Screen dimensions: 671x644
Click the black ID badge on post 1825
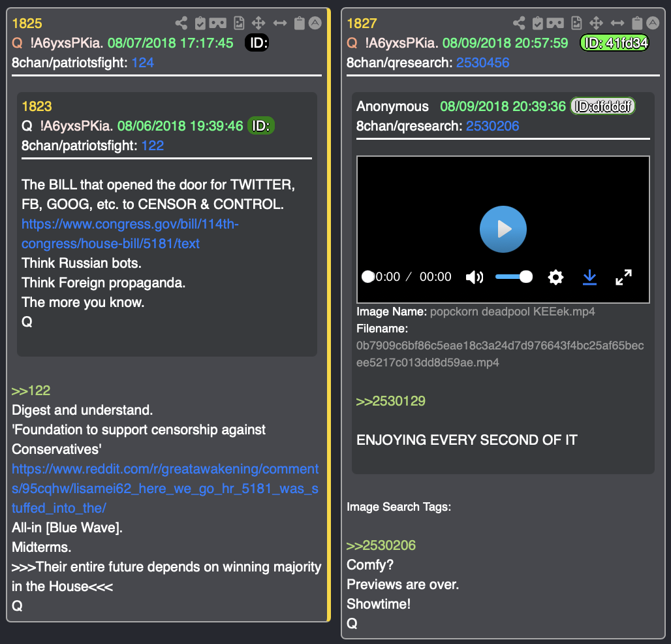257,43
